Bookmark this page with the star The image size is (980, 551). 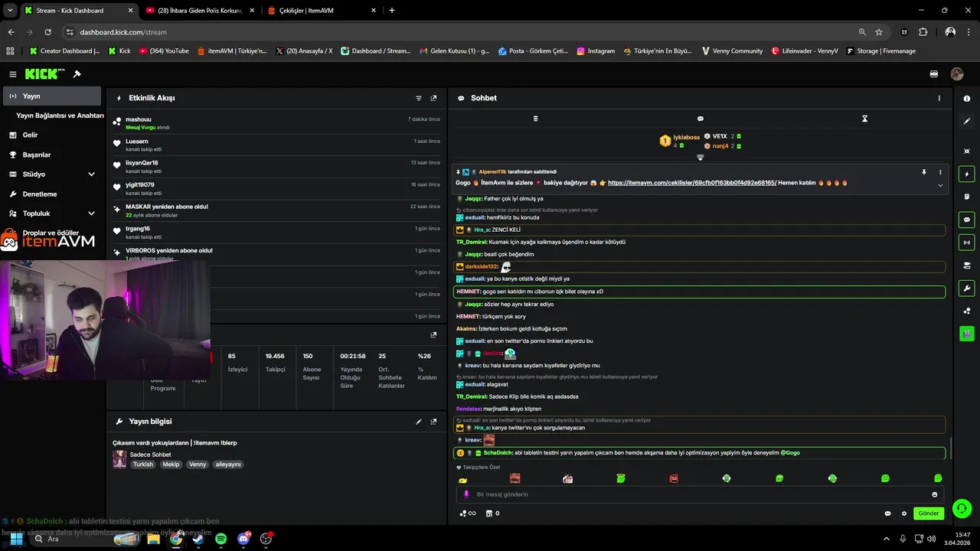(879, 32)
